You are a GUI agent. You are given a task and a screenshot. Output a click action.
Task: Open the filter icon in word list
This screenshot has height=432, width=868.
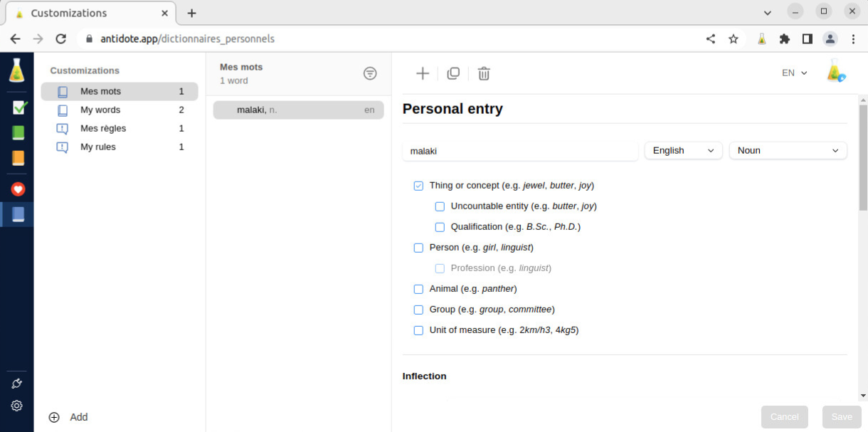pyautogui.click(x=370, y=73)
